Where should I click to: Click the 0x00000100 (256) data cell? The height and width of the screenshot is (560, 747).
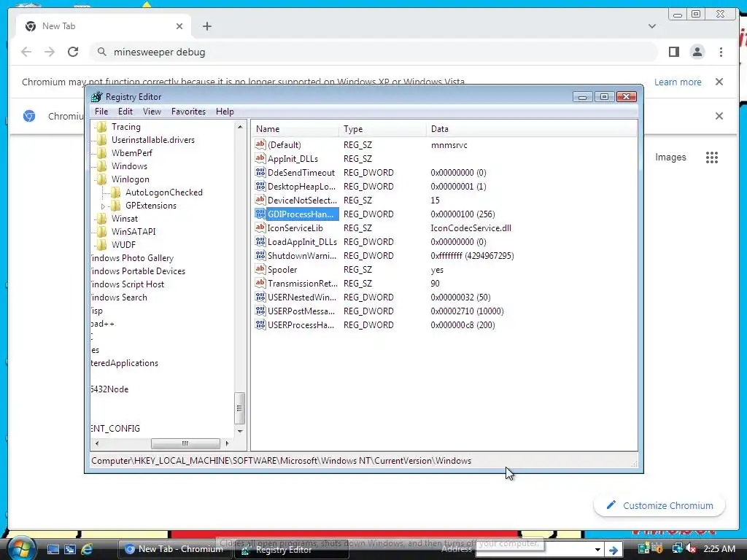click(462, 214)
